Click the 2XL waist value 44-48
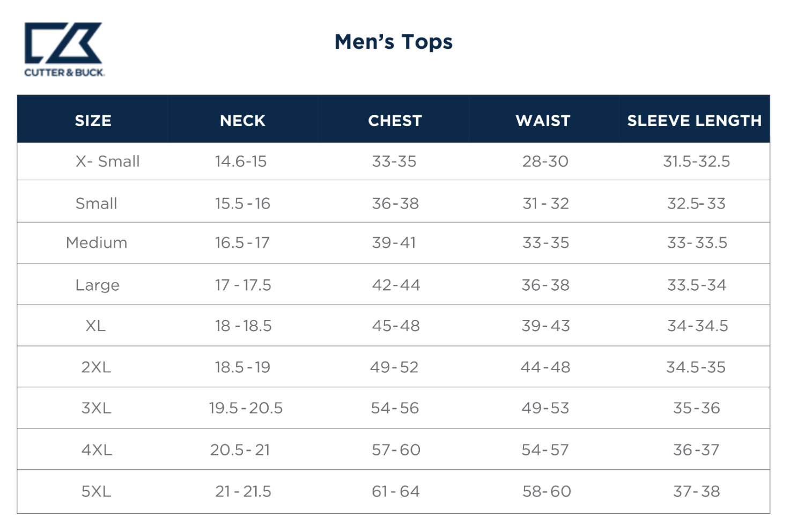Image resolution: width=790 pixels, height=532 pixels. tap(545, 367)
